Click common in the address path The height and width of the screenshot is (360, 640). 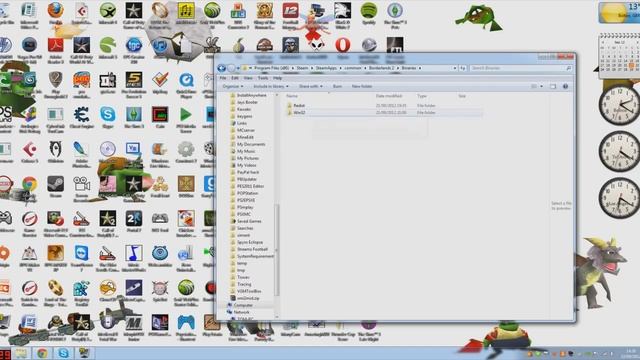353,68
